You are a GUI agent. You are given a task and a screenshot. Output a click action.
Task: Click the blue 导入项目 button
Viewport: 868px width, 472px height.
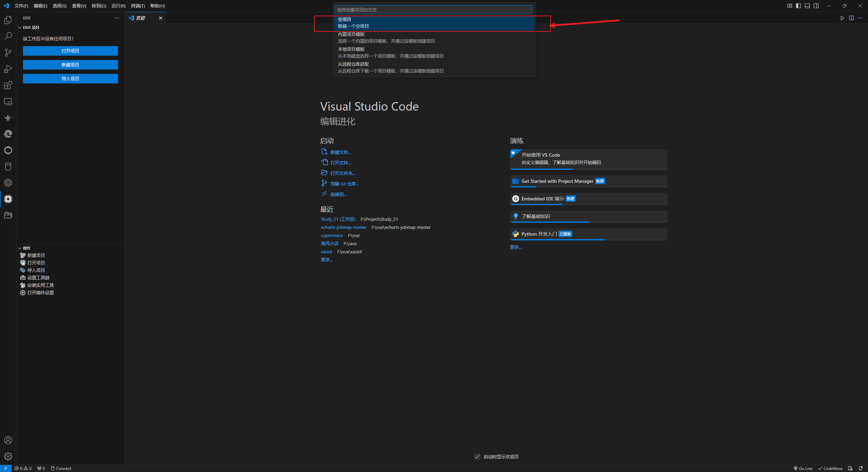71,79
